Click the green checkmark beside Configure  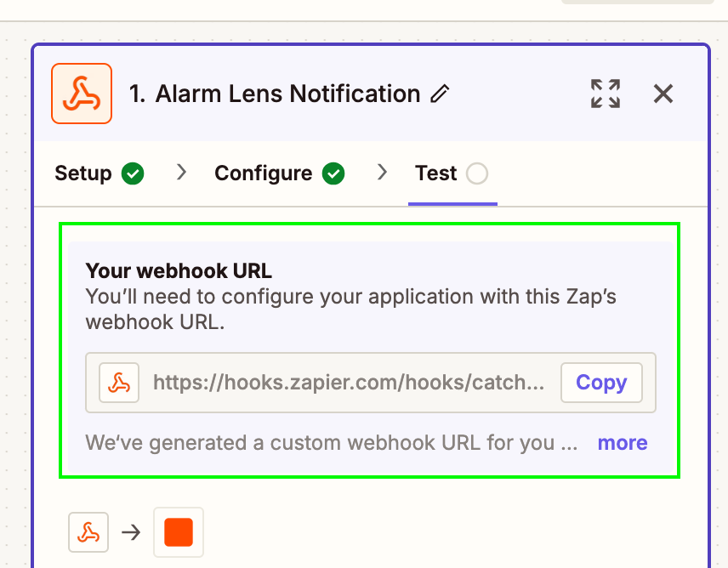[334, 173]
